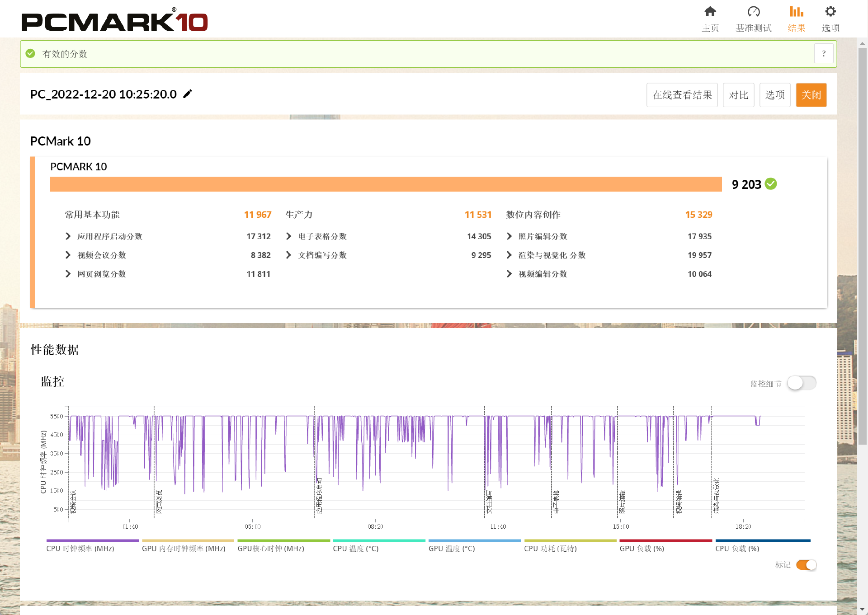Expand 照片编辑分数 photo editing row

(x=509, y=236)
